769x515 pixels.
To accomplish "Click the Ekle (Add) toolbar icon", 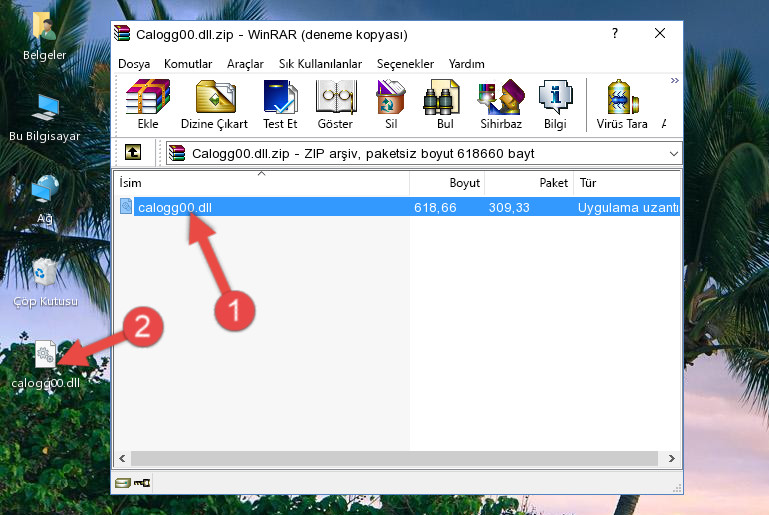I will pyautogui.click(x=148, y=104).
